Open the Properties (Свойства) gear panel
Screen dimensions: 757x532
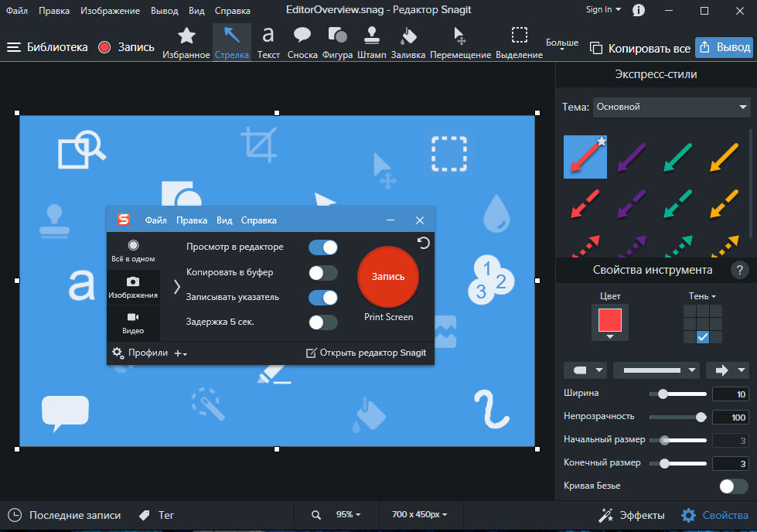[x=714, y=515]
